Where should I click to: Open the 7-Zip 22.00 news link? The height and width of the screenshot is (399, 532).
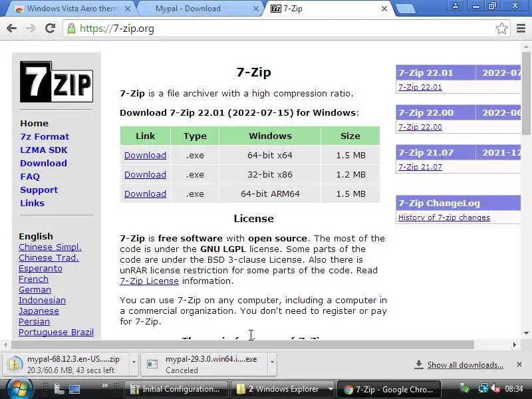click(420, 127)
